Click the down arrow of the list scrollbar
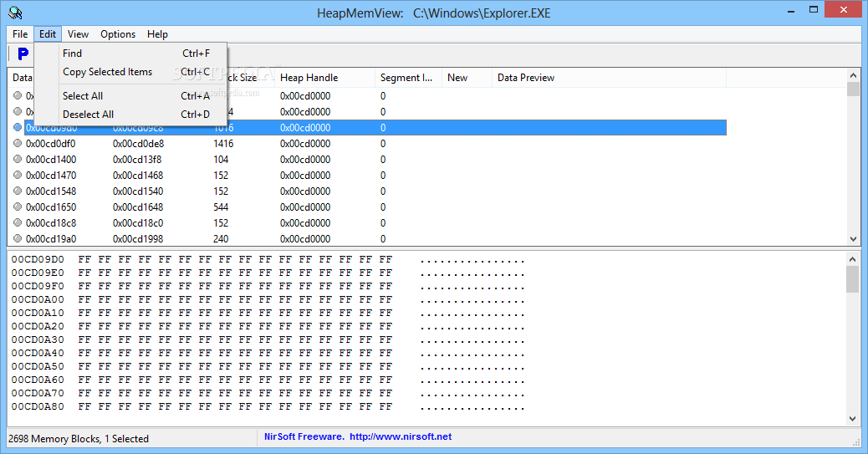868x454 pixels. pyautogui.click(x=853, y=239)
